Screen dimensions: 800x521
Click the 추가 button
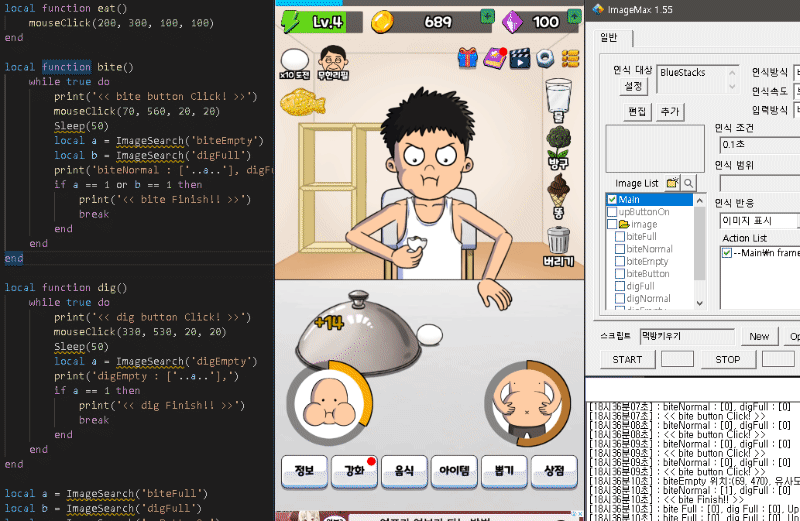coord(670,111)
